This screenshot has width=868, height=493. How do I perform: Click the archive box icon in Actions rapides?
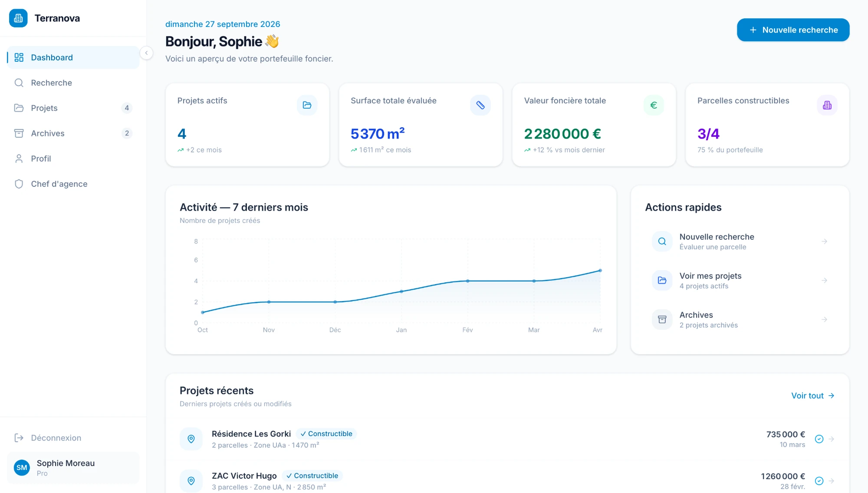[662, 320]
